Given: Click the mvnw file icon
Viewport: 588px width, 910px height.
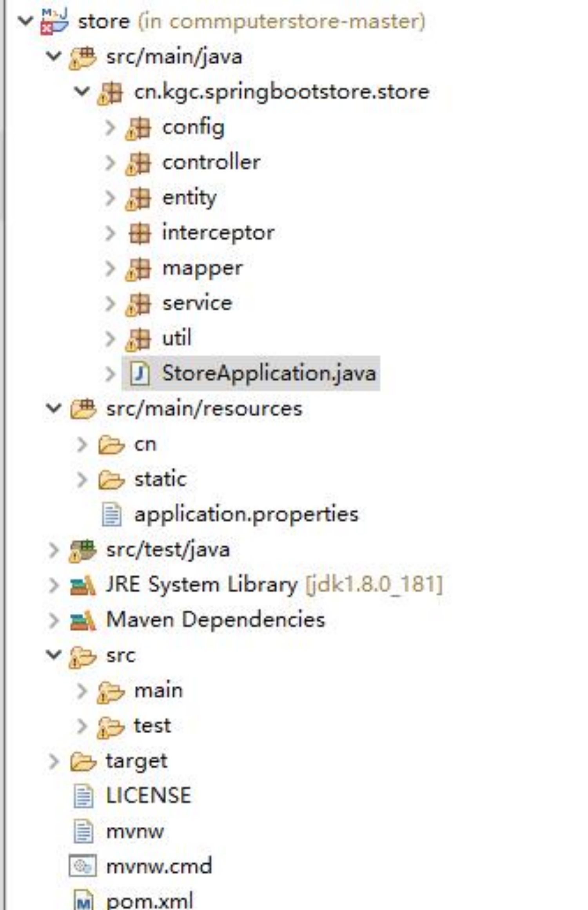Looking at the screenshot, I should 83,832.
